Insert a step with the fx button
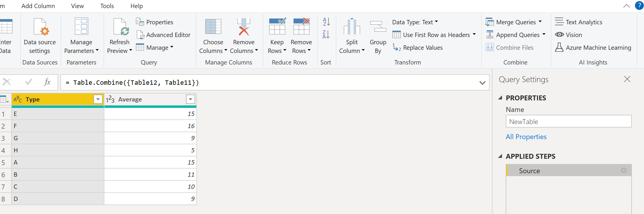 (x=47, y=82)
